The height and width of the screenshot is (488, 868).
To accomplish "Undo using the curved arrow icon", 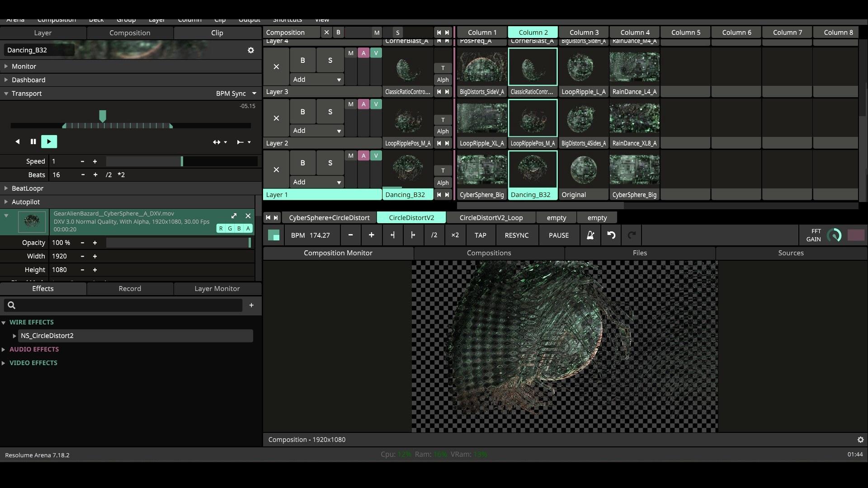I will coord(611,235).
